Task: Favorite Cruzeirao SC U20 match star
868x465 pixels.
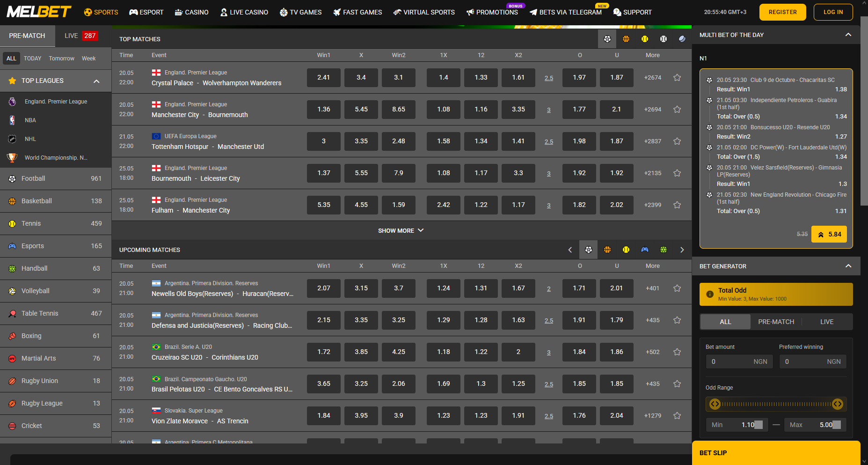Action: coord(677,352)
